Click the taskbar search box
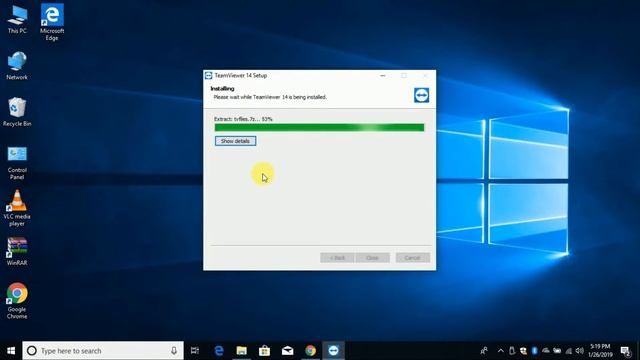 point(103,351)
